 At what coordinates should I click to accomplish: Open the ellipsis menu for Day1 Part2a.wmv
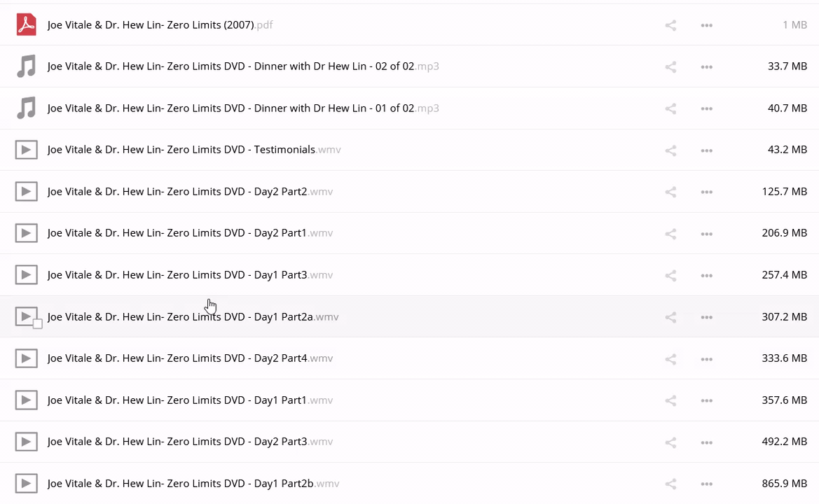pos(706,317)
